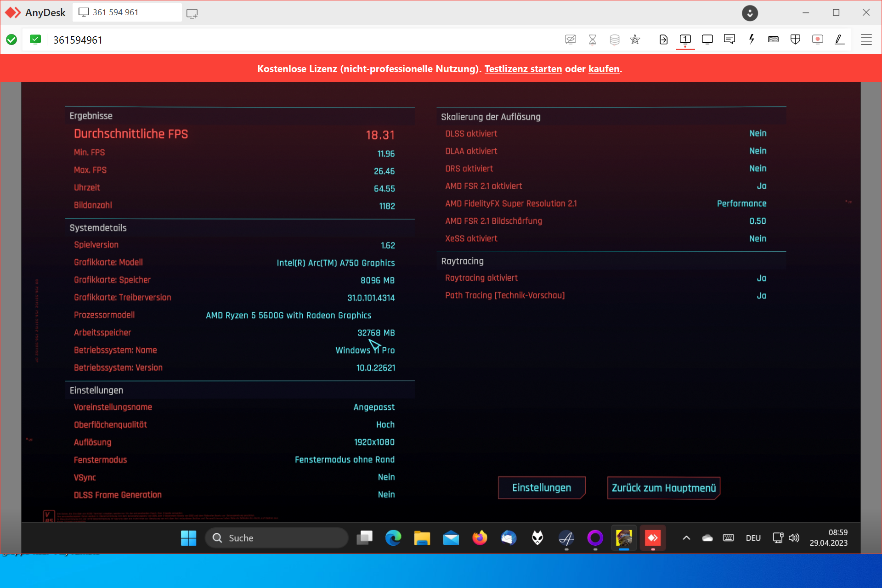
Task: Open a new session tab
Action: click(192, 13)
